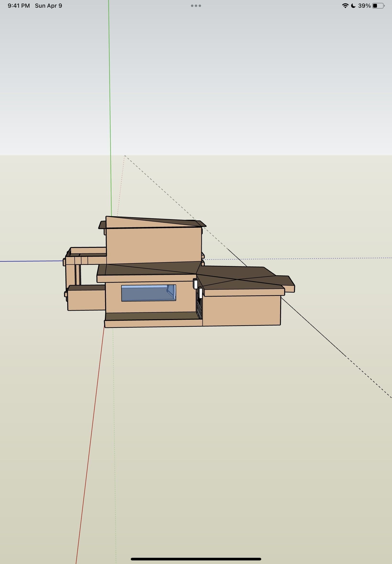392x564 pixels.
Task: Tap the 9:41 PM clock
Action: (19, 6)
